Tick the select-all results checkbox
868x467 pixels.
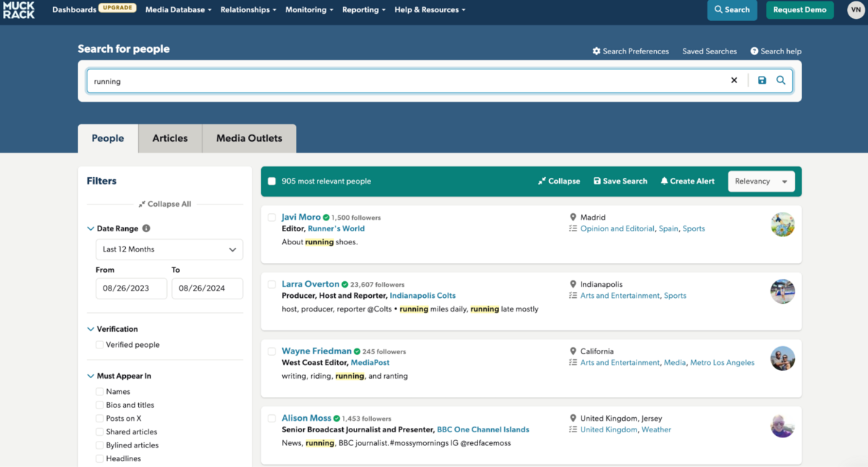click(272, 181)
